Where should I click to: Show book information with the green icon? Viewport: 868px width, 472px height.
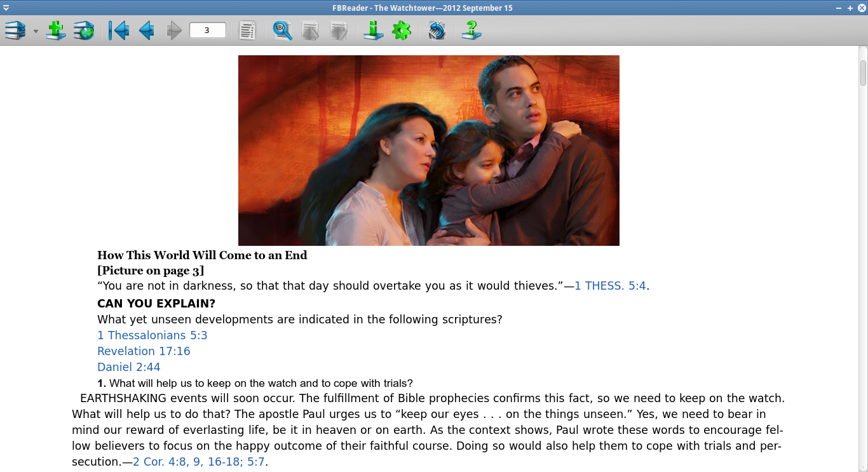click(x=374, y=30)
